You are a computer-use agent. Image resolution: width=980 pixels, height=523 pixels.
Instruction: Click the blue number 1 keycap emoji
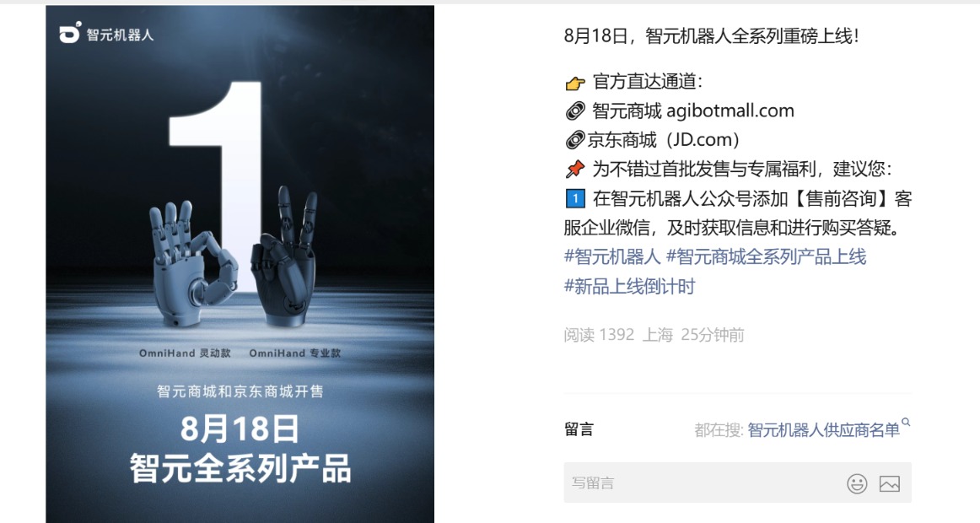point(575,199)
